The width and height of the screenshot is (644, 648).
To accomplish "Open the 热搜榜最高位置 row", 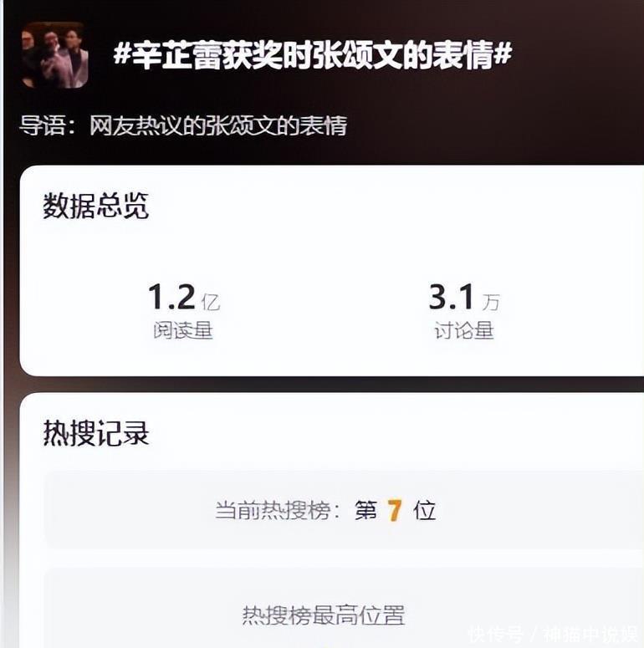I will 345,608.
